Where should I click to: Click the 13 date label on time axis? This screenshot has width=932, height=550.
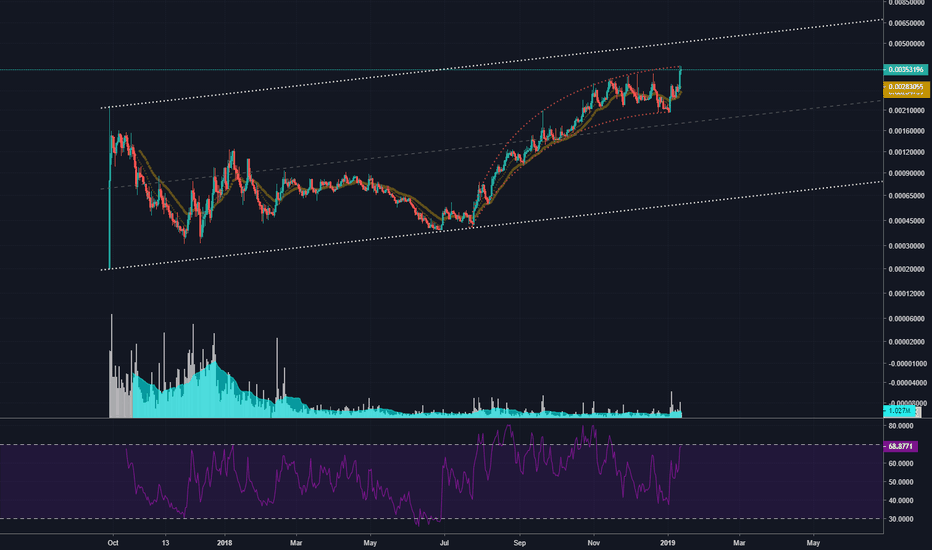(x=165, y=543)
